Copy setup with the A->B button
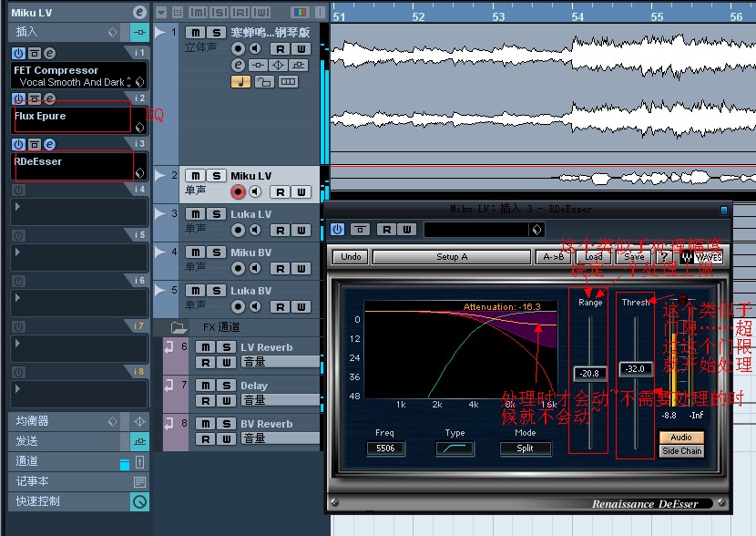 (554, 257)
